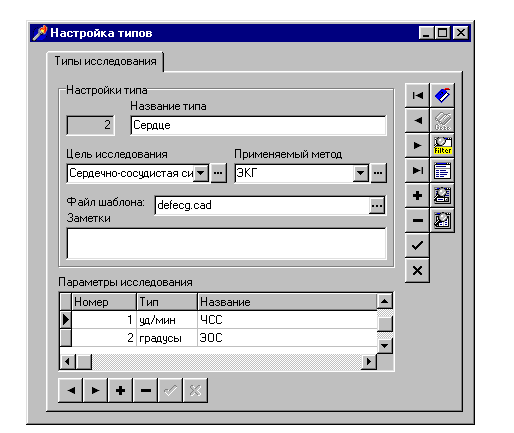Viewport: 514px width, 433px height.
Task: Click the ЧСС name cell
Action: click(x=287, y=320)
